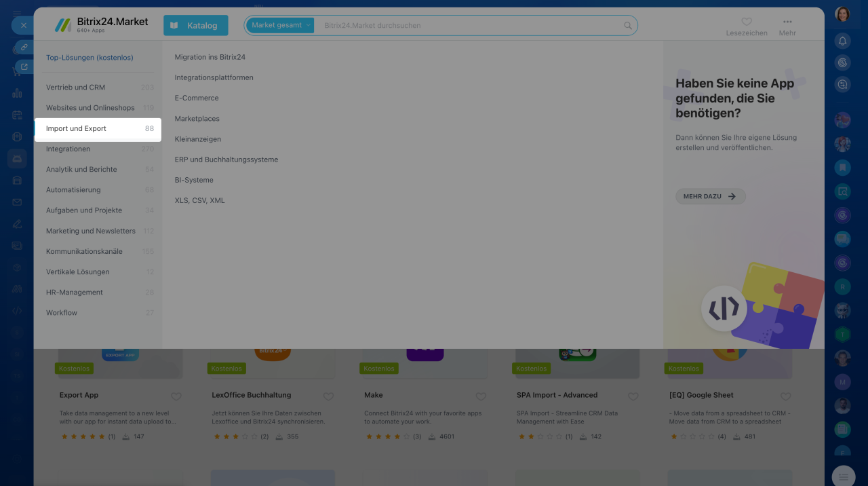
Task: Open notifications bell in right sidebar
Action: coord(843,41)
